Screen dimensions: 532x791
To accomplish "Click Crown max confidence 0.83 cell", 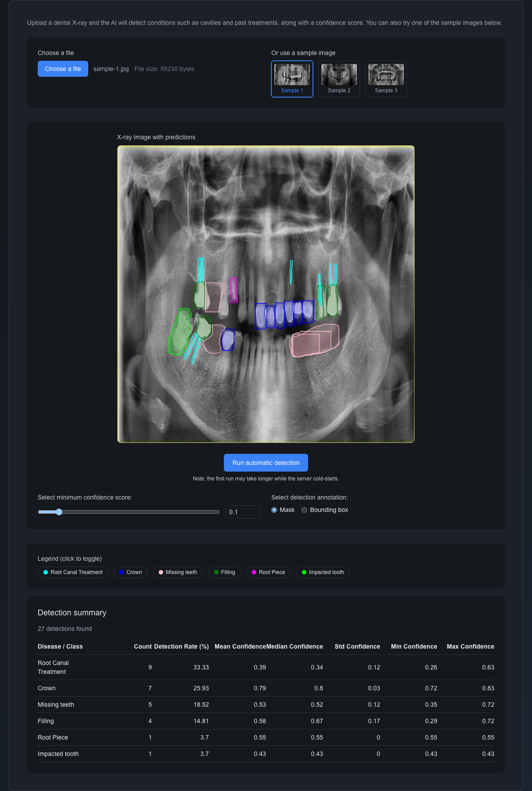I will tap(488, 688).
